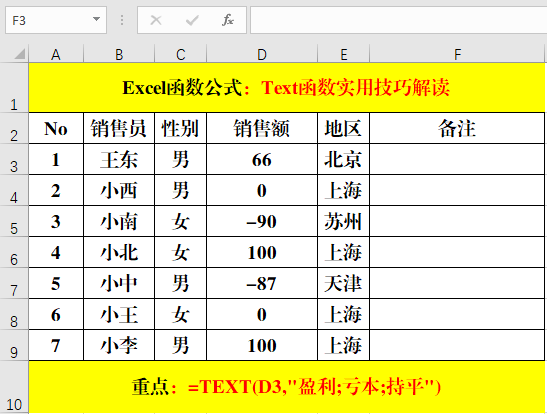Image resolution: width=547 pixels, height=414 pixels.
Task: Click the '性别' header cell
Action: [x=180, y=128]
